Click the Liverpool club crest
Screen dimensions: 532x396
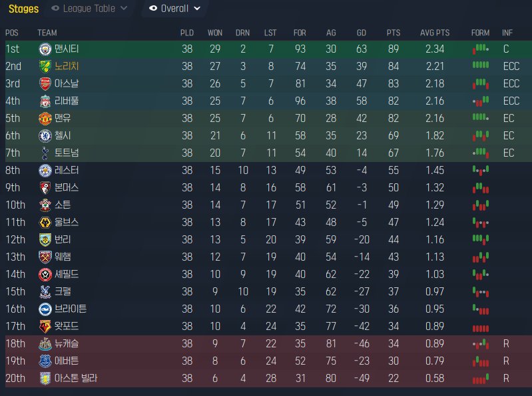coord(45,101)
